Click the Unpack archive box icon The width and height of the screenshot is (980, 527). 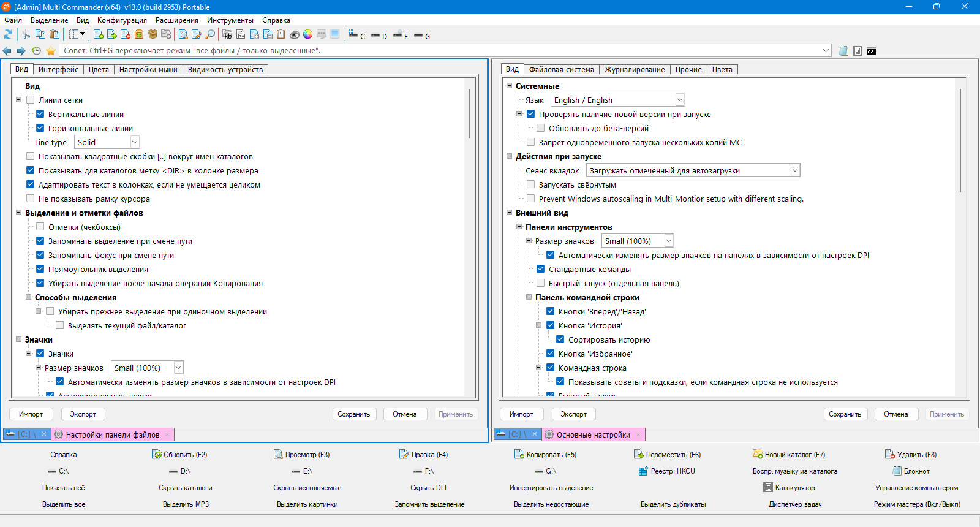coord(153,34)
